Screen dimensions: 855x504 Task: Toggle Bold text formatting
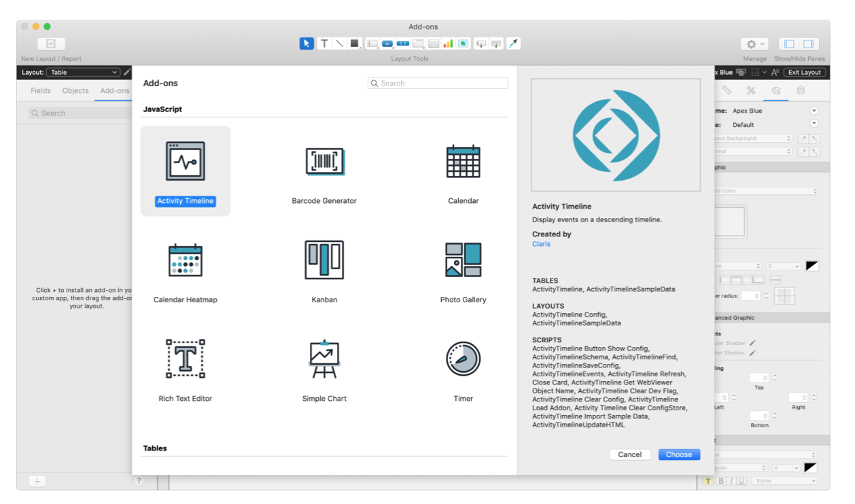(x=721, y=481)
